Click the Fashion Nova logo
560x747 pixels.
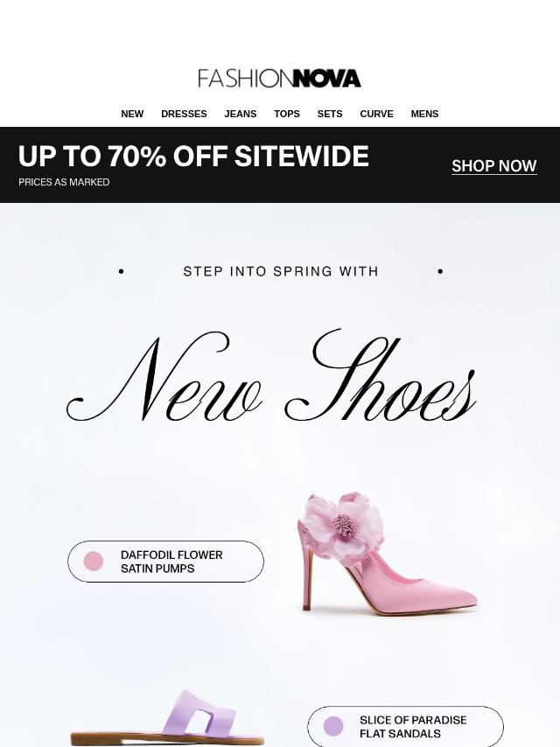(279, 79)
